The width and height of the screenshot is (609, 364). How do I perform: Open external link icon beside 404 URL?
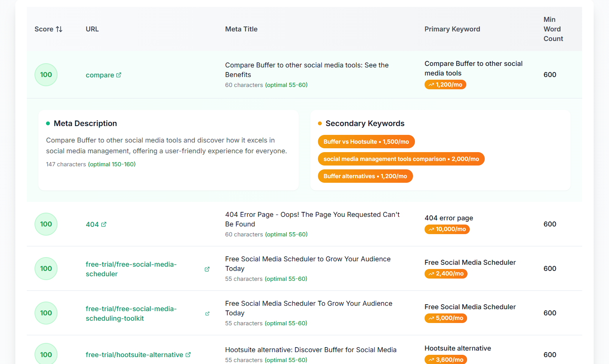(x=104, y=225)
